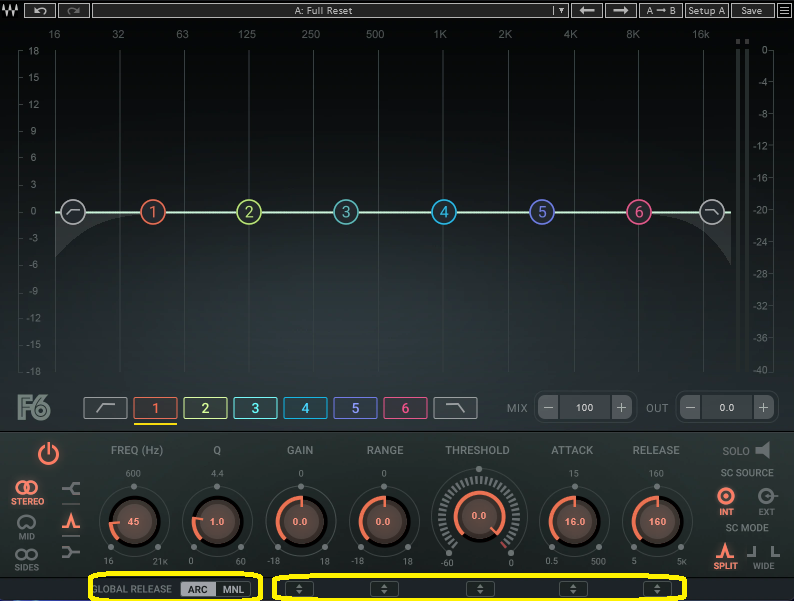This screenshot has height=601, width=794.
Task: Select Mid processing mode icon
Action: (x=27, y=523)
